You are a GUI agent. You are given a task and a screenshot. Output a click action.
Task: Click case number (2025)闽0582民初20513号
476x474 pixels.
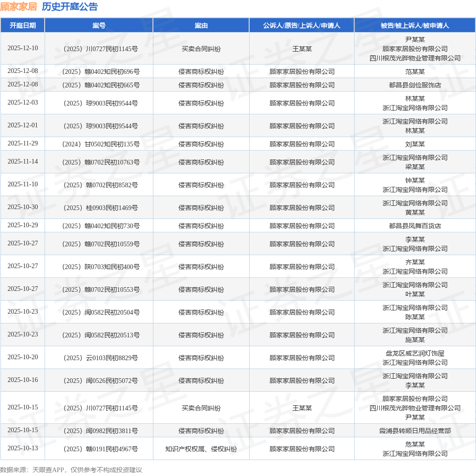coord(101,335)
